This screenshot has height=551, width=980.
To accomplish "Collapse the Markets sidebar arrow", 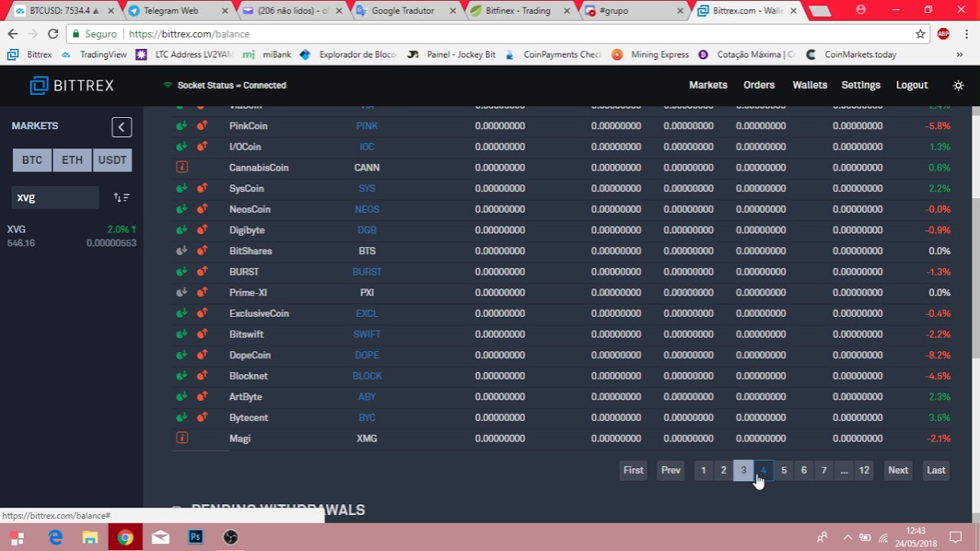I will click(x=121, y=127).
